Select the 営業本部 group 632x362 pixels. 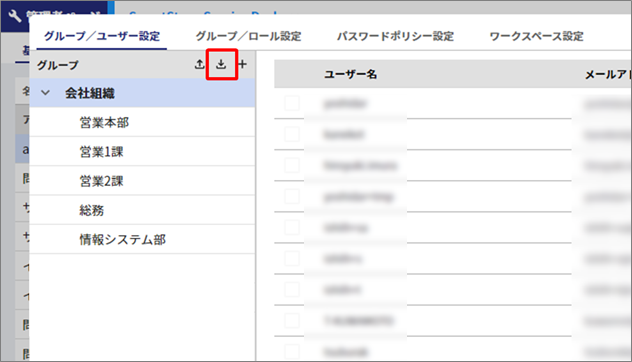pyautogui.click(x=142, y=122)
